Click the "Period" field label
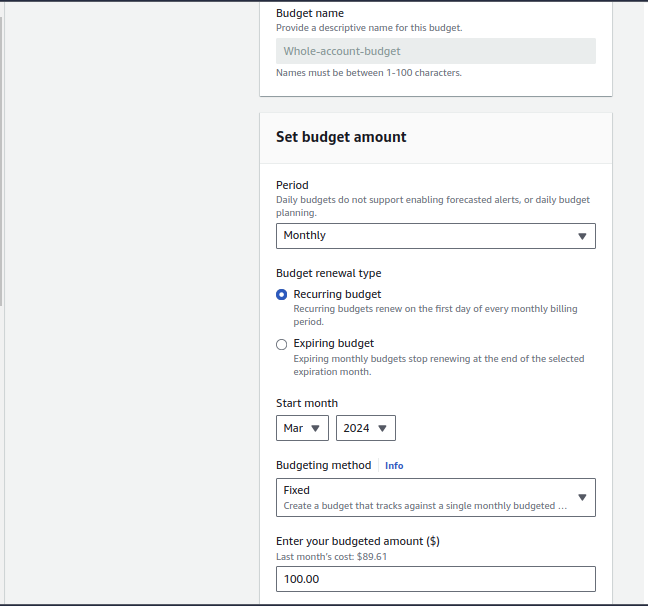Image resolution: width=648 pixels, height=606 pixels. click(292, 185)
